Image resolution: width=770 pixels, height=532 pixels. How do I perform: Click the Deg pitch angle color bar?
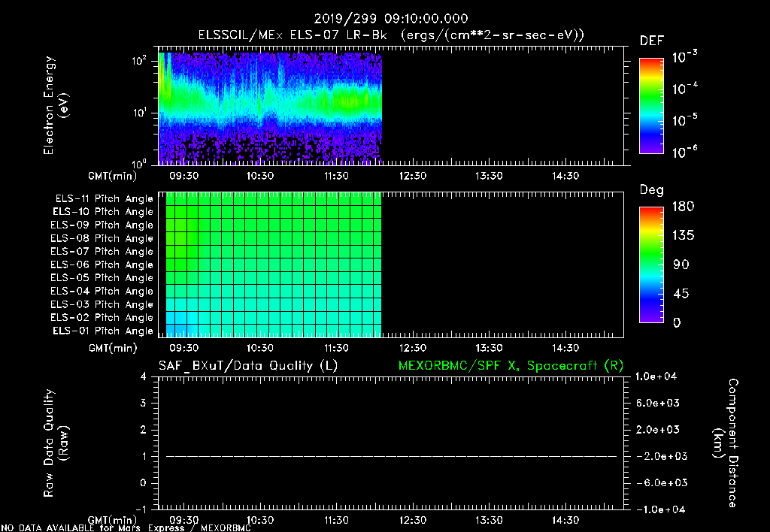(x=651, y=264)
